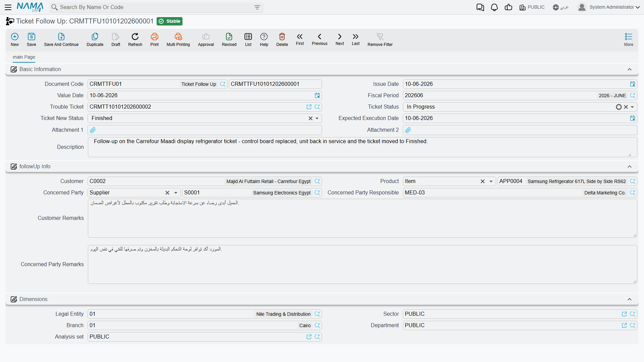Attach a file to Attachment 2
This screenshot has width=644, height=362.
point(408,130)
